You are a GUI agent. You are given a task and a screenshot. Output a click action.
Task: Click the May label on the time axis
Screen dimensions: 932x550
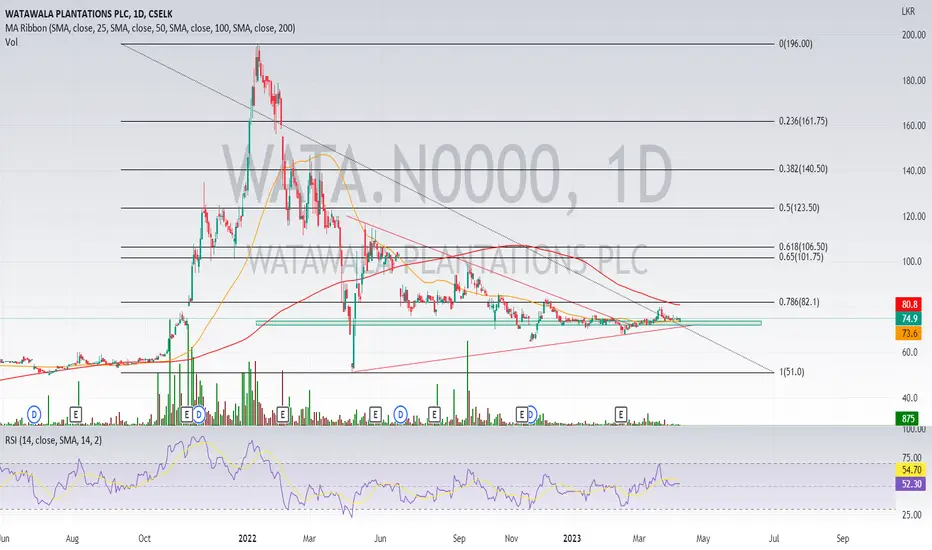point(703,538)
